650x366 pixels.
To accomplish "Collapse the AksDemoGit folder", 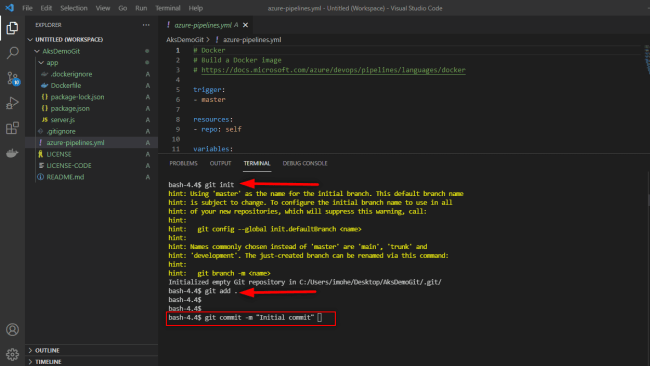I will point(37,51).
